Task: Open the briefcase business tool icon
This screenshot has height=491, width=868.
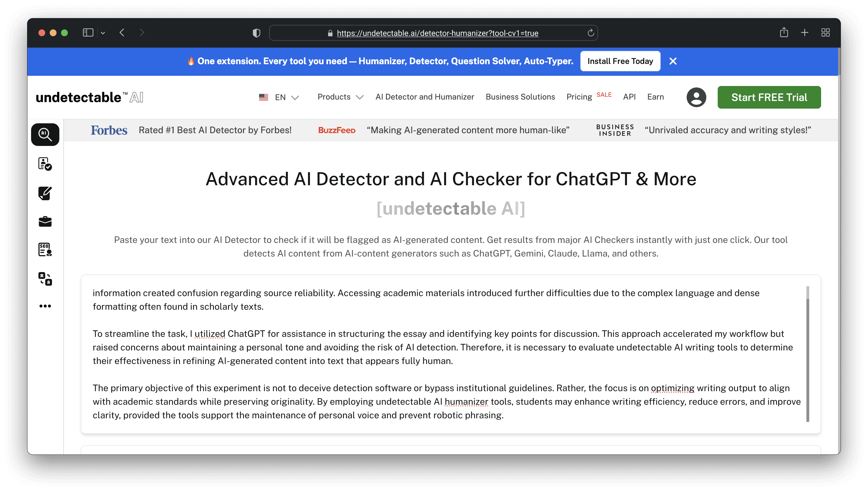Action: pyautogui.click(x=45, y=221)
